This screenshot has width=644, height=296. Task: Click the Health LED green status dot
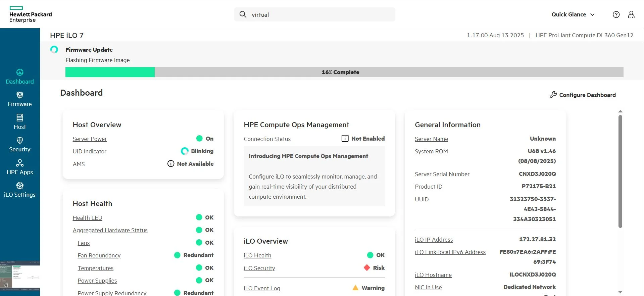click(x=199, y=217)
